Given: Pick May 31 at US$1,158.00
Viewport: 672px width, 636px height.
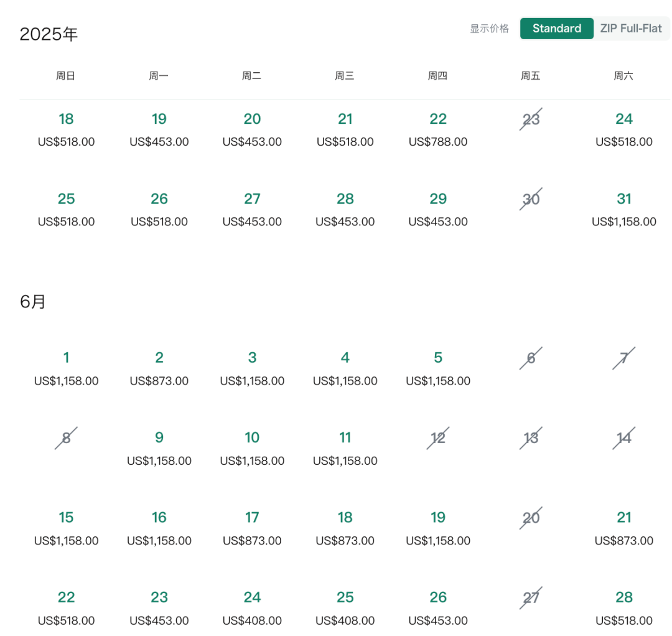Looking at the screenshot, I should 624,209.
